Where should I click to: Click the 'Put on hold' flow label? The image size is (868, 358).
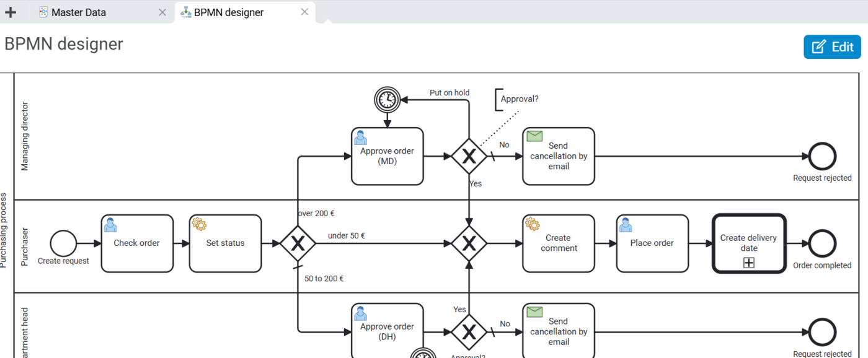coord(449,93)
